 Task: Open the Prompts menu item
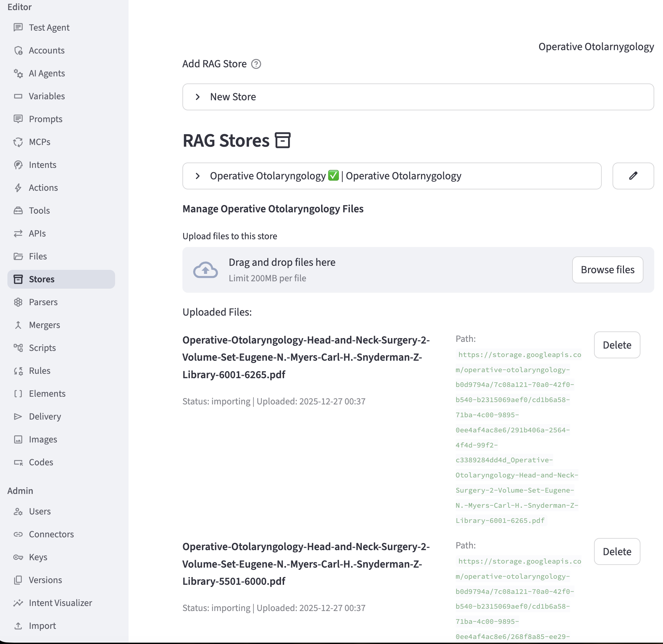tap(45, 119)
